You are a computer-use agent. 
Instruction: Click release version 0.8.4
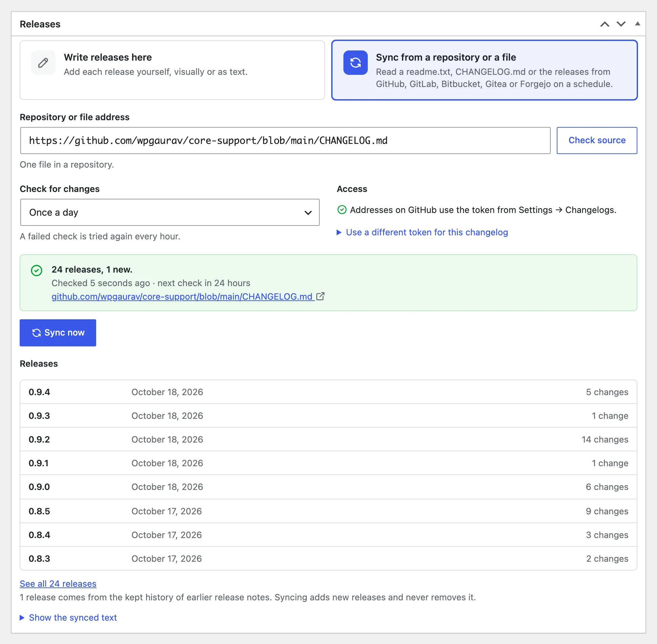pos(39,535)
